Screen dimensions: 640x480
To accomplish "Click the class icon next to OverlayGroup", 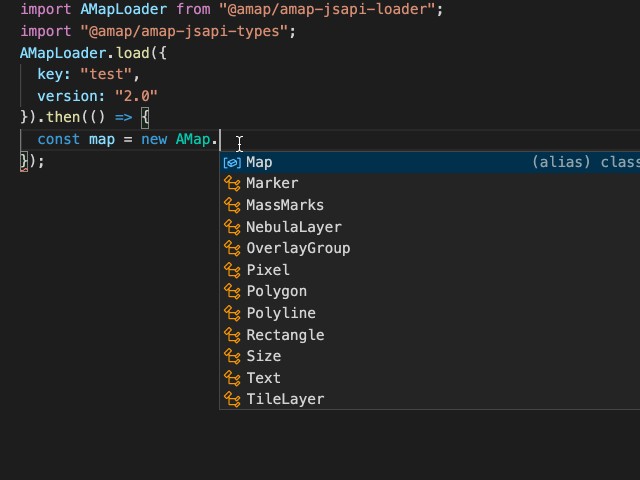I will [232, 248].
